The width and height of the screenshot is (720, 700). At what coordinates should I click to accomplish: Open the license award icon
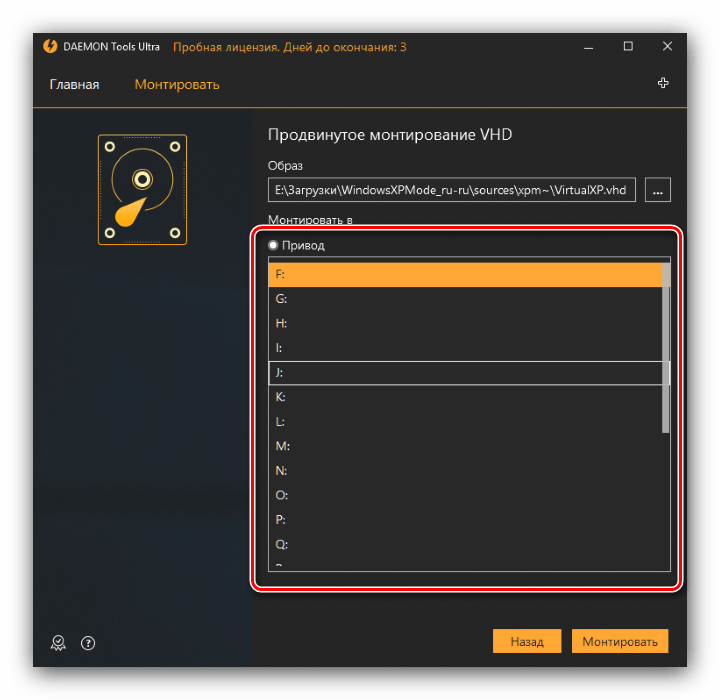coord(58,643)
